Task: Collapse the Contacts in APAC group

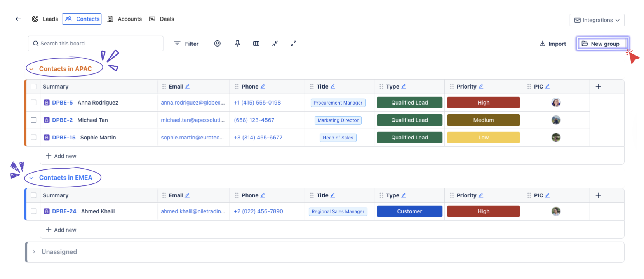Action: (x=31, y=69)
